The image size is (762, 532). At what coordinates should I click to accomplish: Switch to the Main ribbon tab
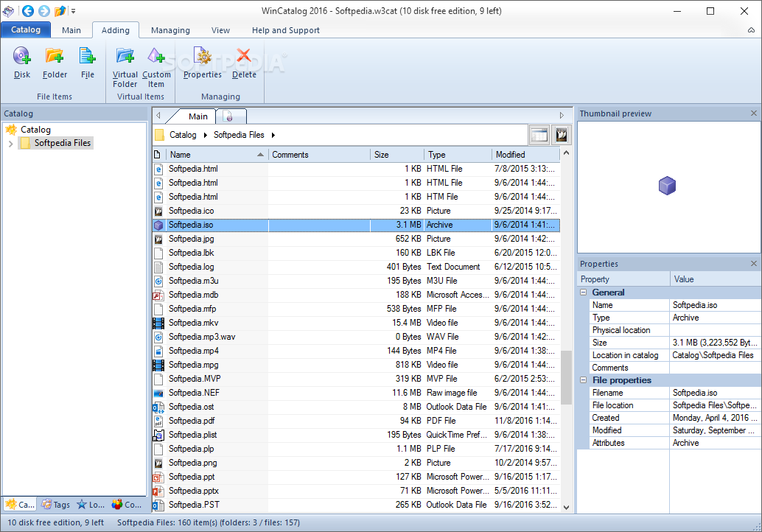[71, 30]
